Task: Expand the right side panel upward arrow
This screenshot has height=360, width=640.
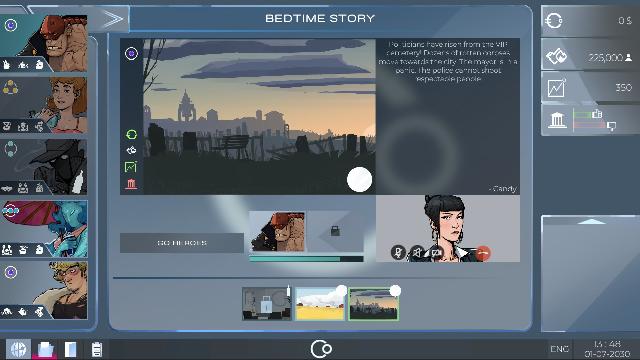Action: tap(591, 221)
